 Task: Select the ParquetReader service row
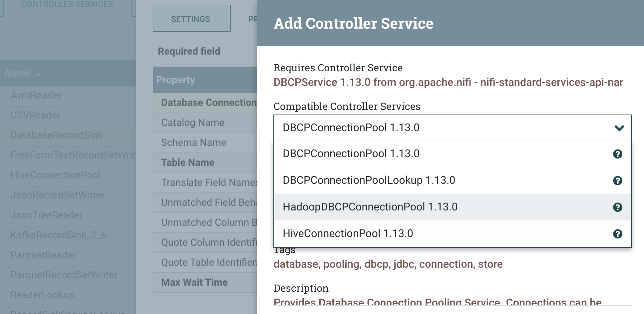43,255
